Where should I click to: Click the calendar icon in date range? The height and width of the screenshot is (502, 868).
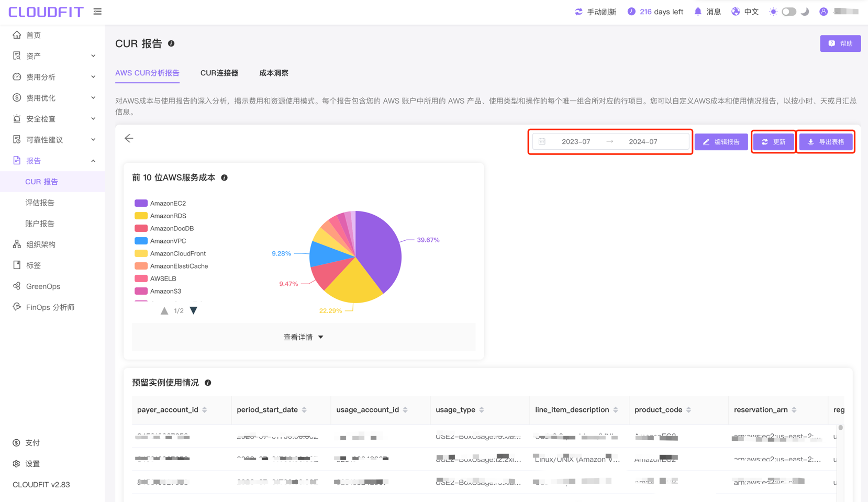coord(542,141)
